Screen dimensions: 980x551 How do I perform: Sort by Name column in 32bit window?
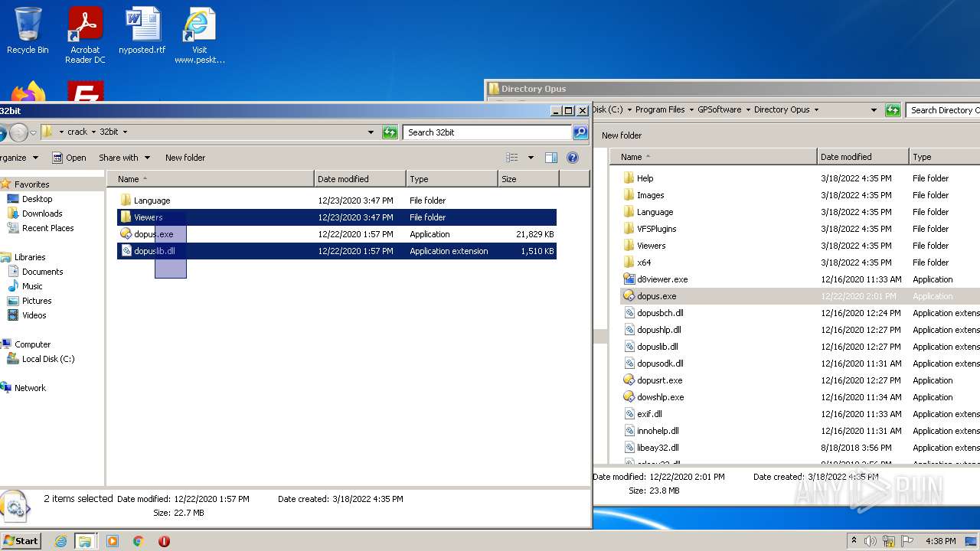click(211, 179)
